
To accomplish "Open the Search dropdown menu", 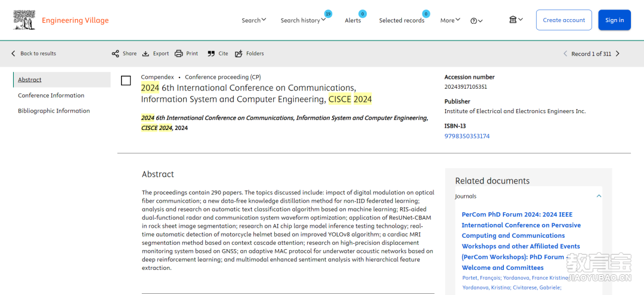I will [x=254, y=20].
